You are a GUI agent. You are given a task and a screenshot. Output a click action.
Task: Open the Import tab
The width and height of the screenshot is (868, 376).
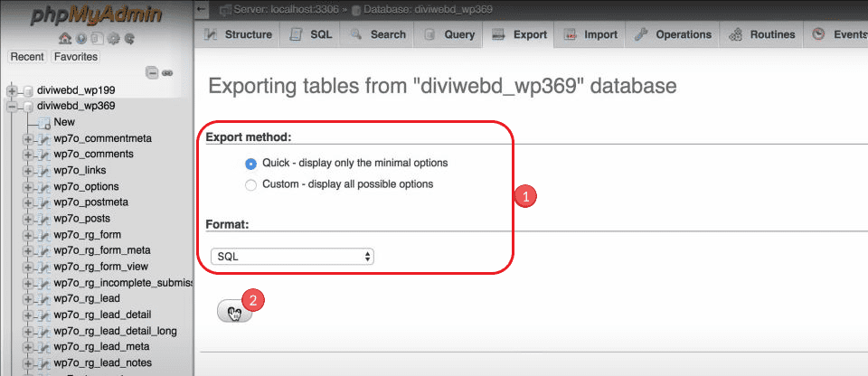coord(590,35)
